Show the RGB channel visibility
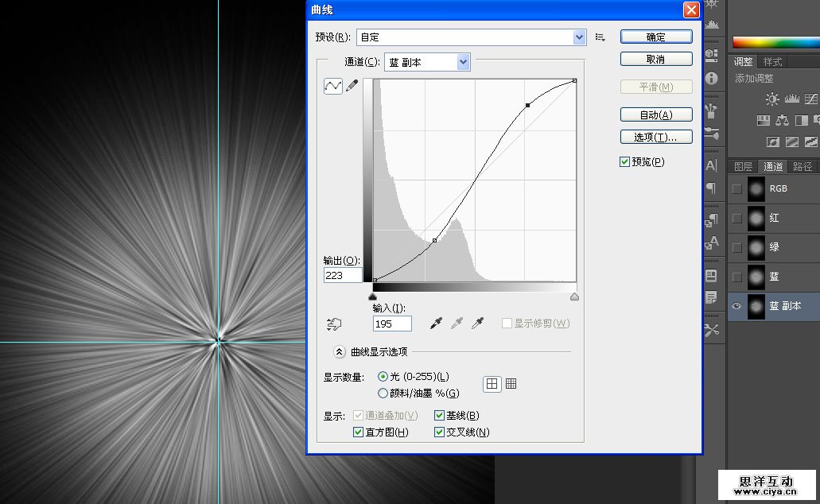Viewport: 820px width, 504px height. pos(737,188)
